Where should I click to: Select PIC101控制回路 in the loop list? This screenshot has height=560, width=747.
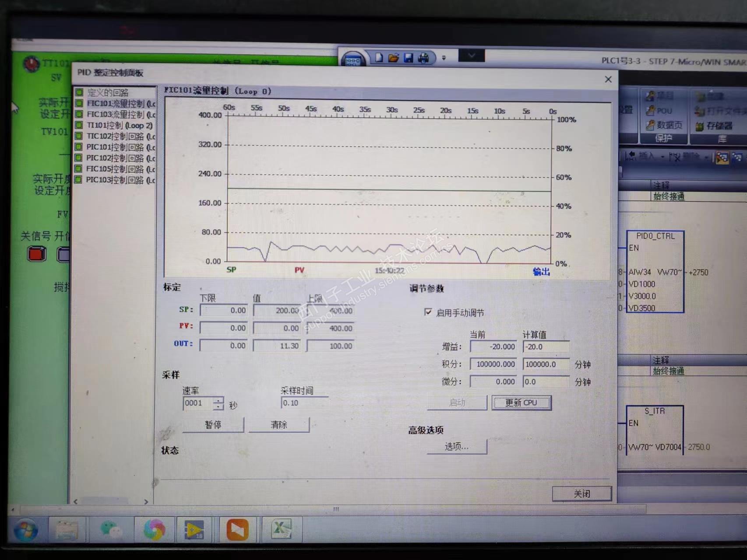121,147
